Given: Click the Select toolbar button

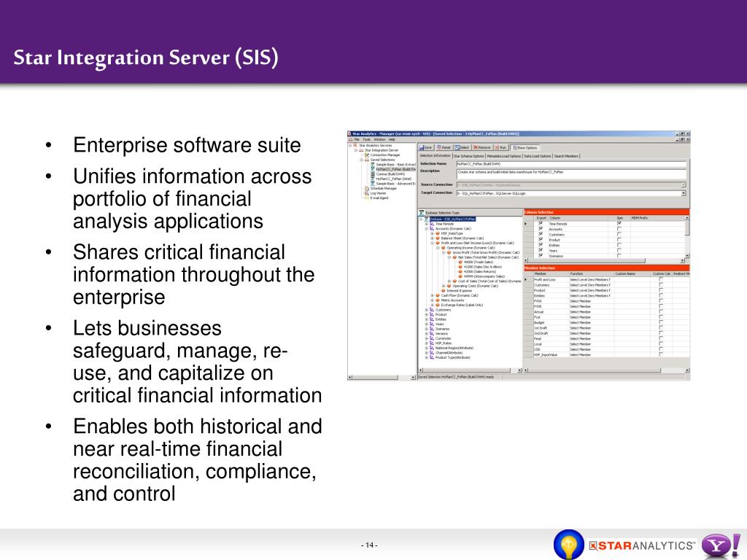Looking at the screenshot, I should tap(462, 147).
